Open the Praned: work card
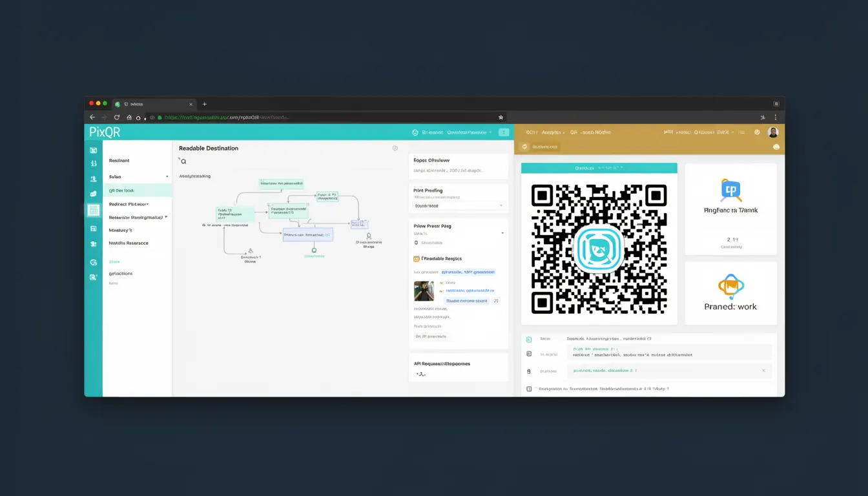The image size is (868, 496). click(730, 293)
